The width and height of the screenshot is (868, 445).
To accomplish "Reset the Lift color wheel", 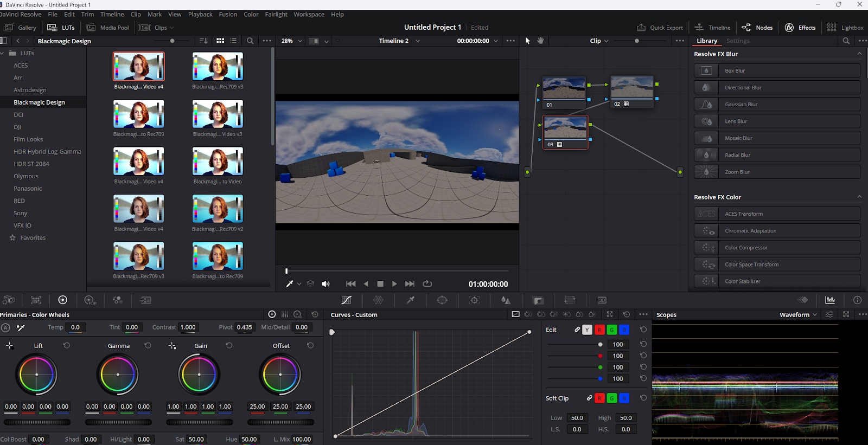I will (x=67, y=345).
